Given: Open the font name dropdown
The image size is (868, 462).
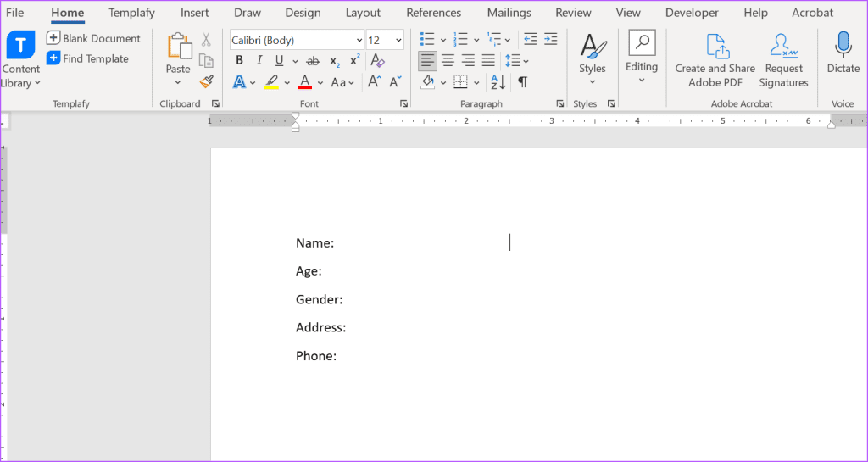Looking at the screenshot, I should pyautogui.click(x=359, y=41).
